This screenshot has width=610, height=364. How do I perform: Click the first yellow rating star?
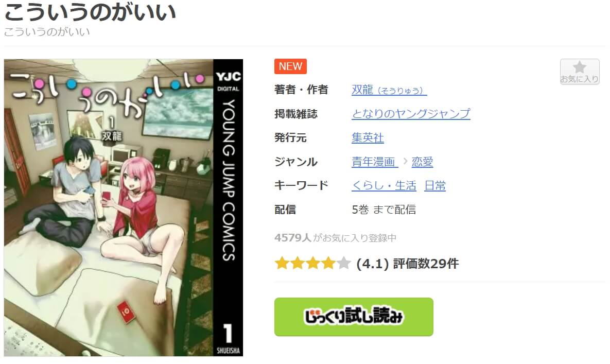coord(282,263)
